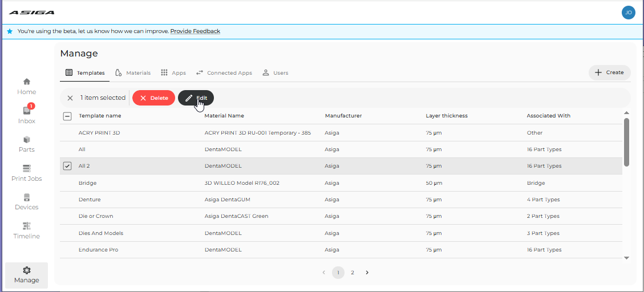The height and width of the screenshot is (292, 644).
Task: Click ACRY PRINT 3D RU-001 Temporary material
Action: (x=257, y=133)
